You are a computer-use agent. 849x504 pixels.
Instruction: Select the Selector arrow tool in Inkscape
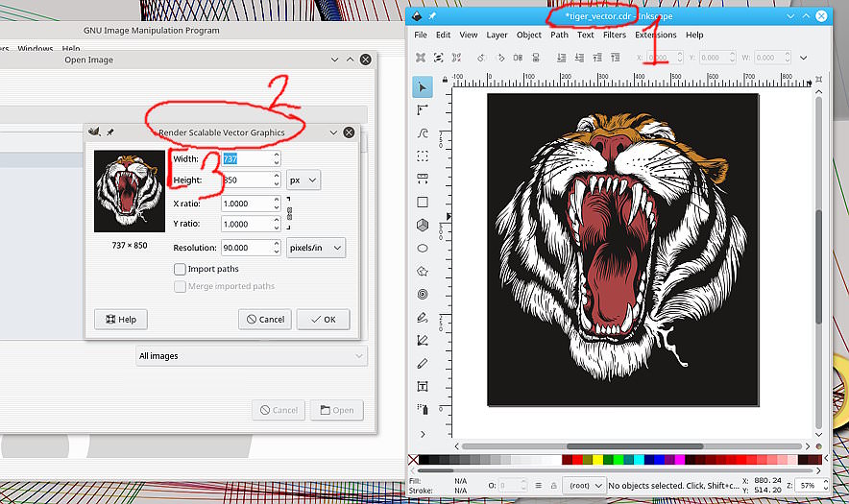[x=423, y=87]
